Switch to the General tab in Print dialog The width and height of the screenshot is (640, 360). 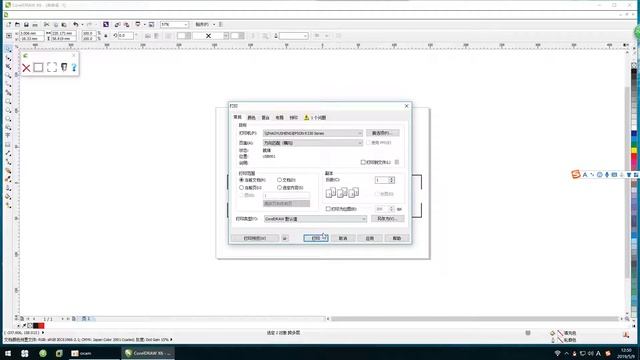tap(238, 117)
